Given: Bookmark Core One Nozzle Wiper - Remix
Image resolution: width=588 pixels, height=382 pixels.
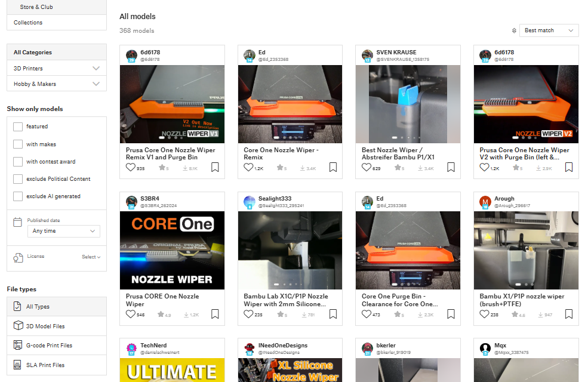Looking at the screenshot, I should click(x=333, y=167).
